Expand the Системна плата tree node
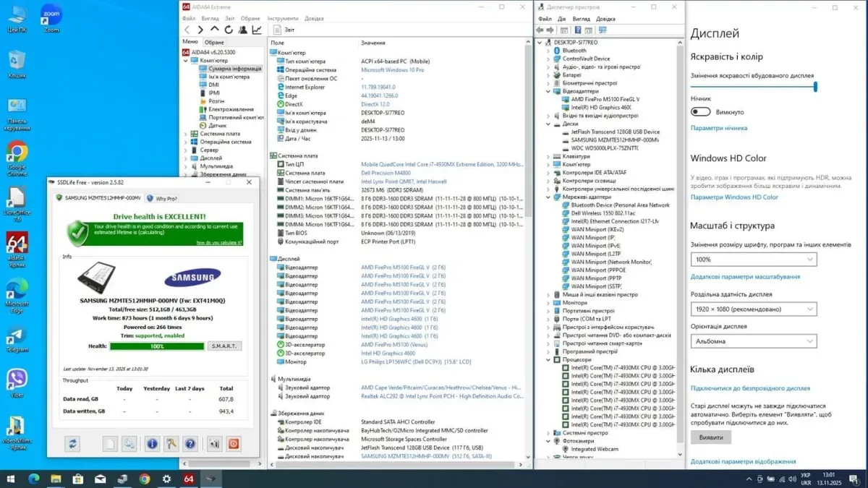 (186, 134)
